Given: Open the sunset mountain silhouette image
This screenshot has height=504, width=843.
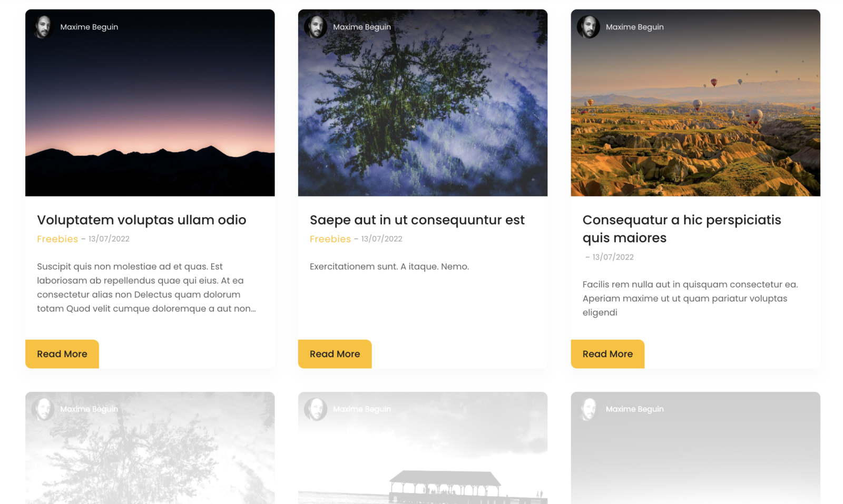Looking at the screenshot, I should [150, 103].
